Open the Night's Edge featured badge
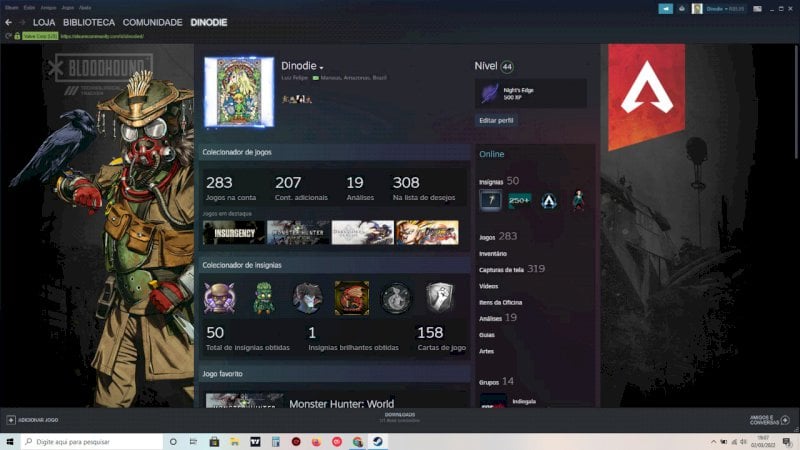 pos(531,93)
